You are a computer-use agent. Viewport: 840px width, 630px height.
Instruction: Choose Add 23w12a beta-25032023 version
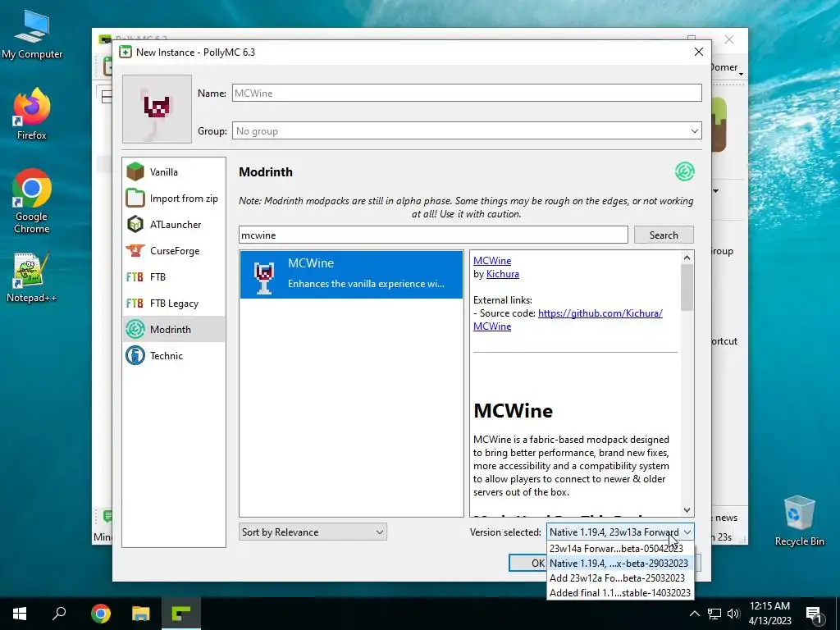click(x=620, y=578)
